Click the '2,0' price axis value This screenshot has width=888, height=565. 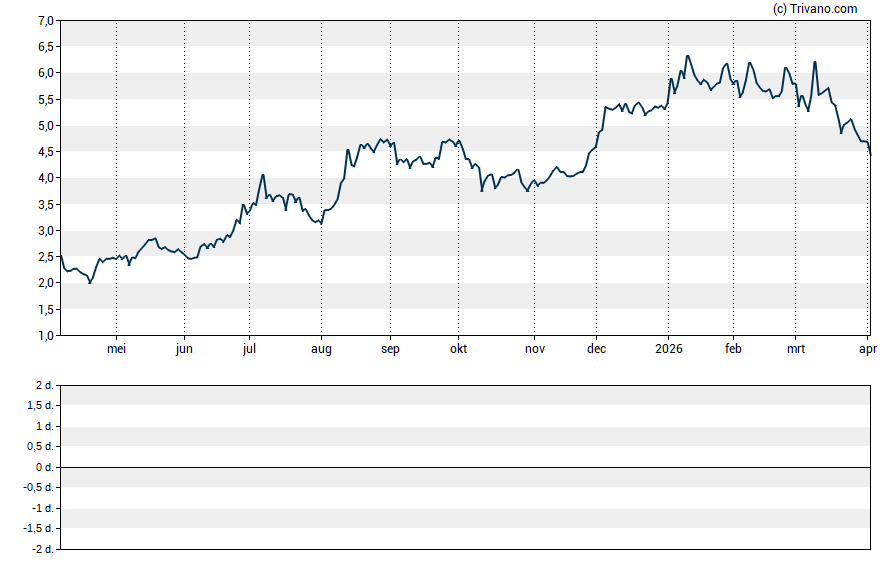pos(46,283)
